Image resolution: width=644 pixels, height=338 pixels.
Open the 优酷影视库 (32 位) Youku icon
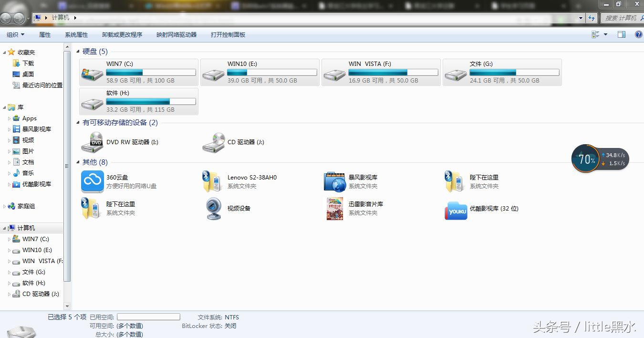coord(456,210)
